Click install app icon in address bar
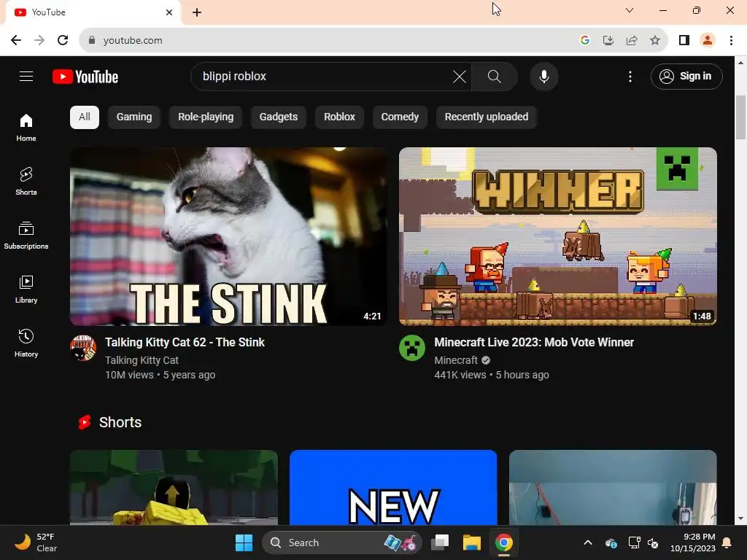 click(x=608, y=41)
